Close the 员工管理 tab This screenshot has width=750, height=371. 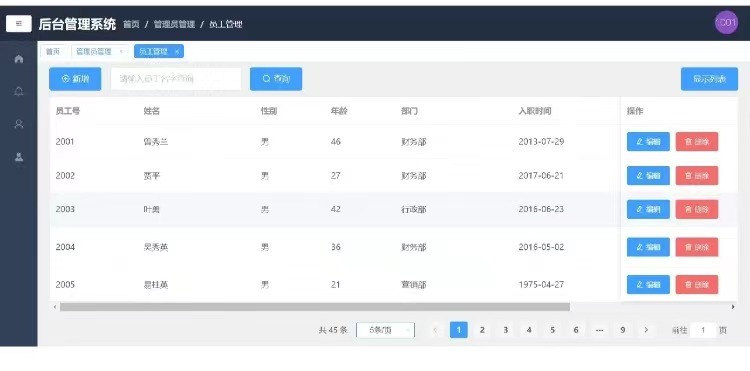pyautogui.click(x=176, y=52)
